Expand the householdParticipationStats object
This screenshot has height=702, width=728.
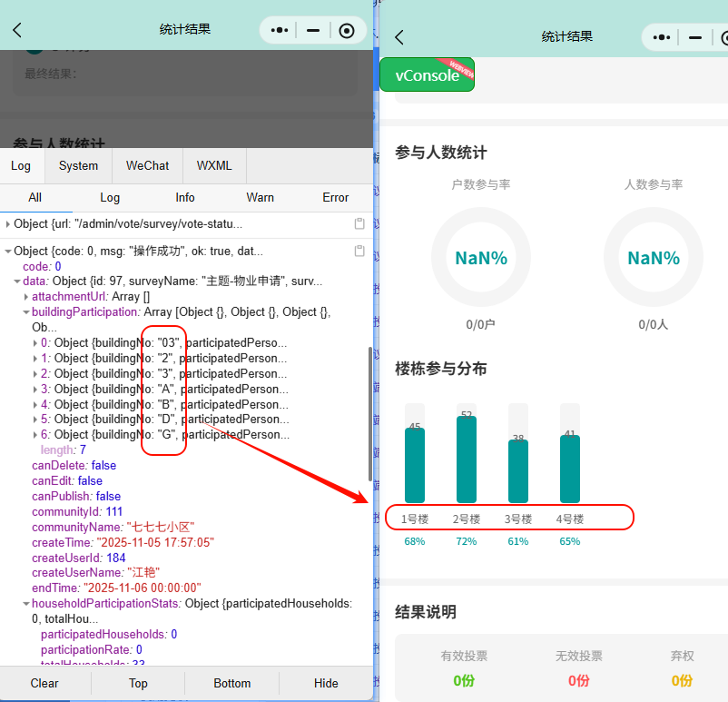(26, 603)
